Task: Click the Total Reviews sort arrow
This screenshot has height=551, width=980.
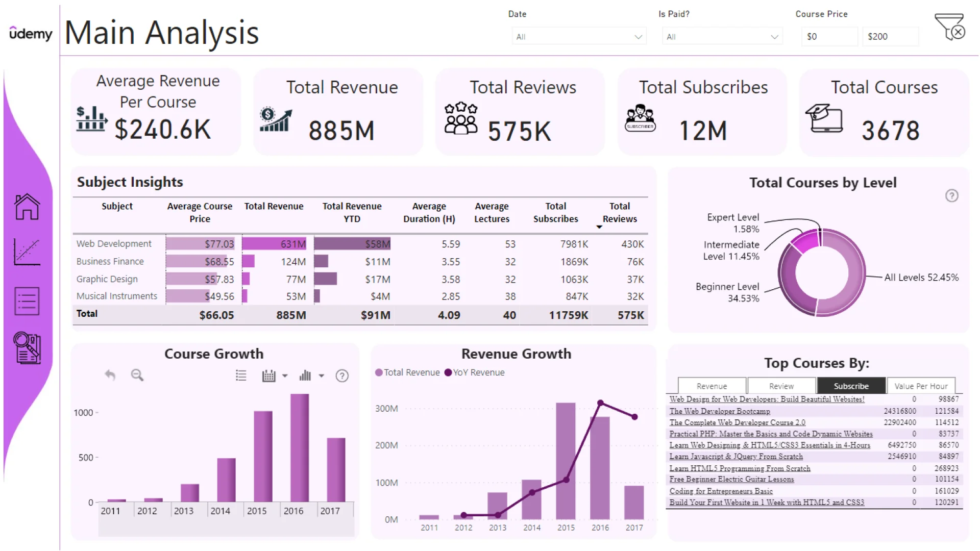Action: click(599, 227)
